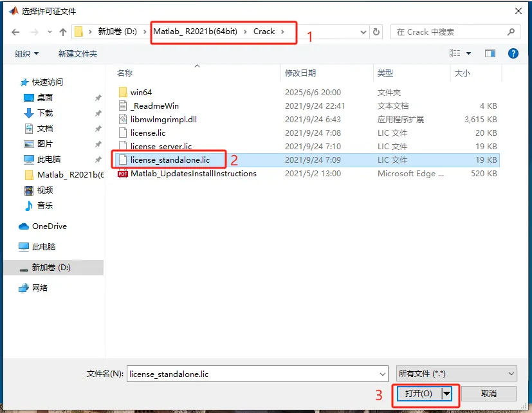Click 新建文件夹 button
This screenshot has width=532, height=413.
tap(78, 53)
